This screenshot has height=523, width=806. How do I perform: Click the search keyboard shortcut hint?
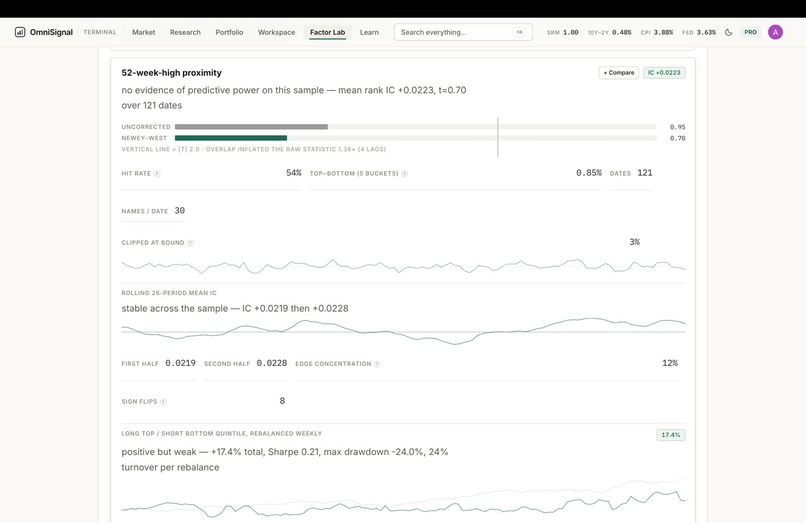[519, 32]
